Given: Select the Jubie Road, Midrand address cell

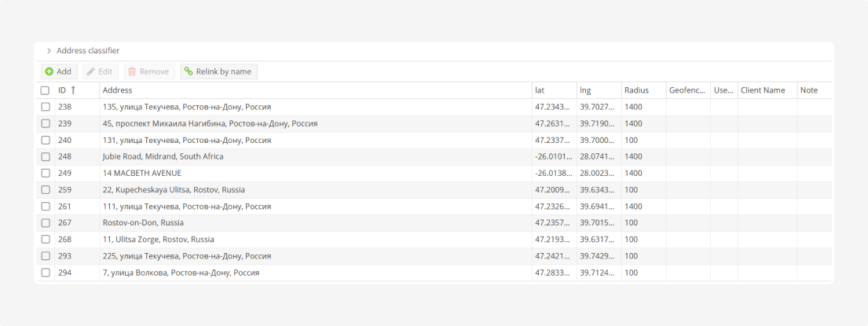Looking at the screenshot, I should click(163, 156).
